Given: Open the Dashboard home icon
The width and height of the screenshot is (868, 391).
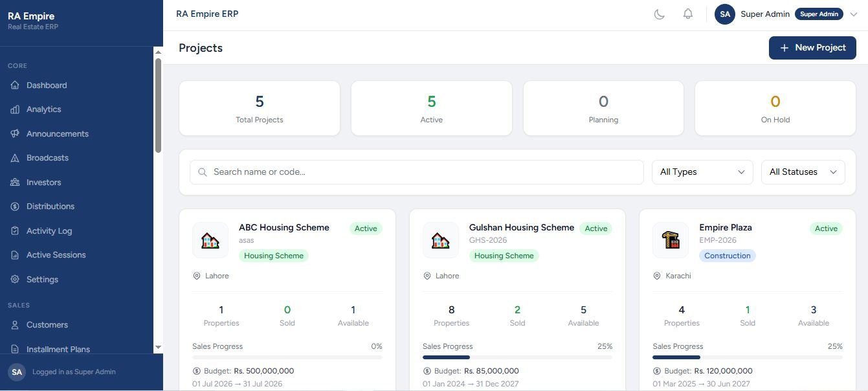Looking at the screenshot, I should [15, 85].
